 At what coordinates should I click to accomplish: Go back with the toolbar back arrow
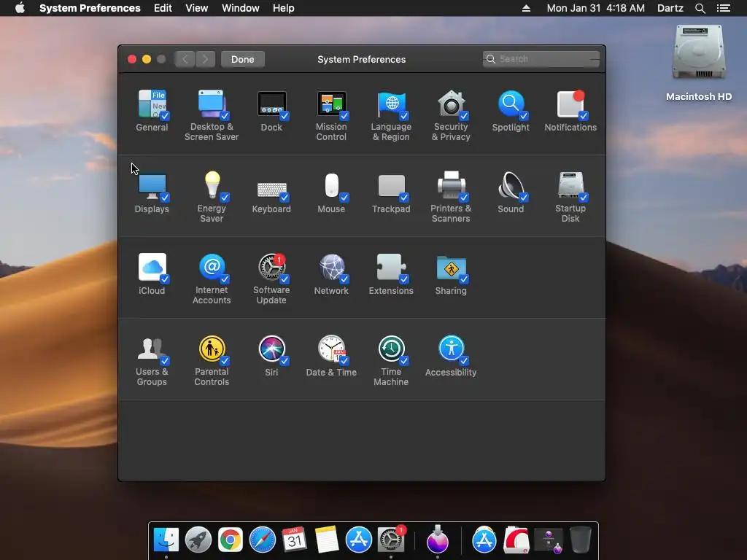click(185, 59)
